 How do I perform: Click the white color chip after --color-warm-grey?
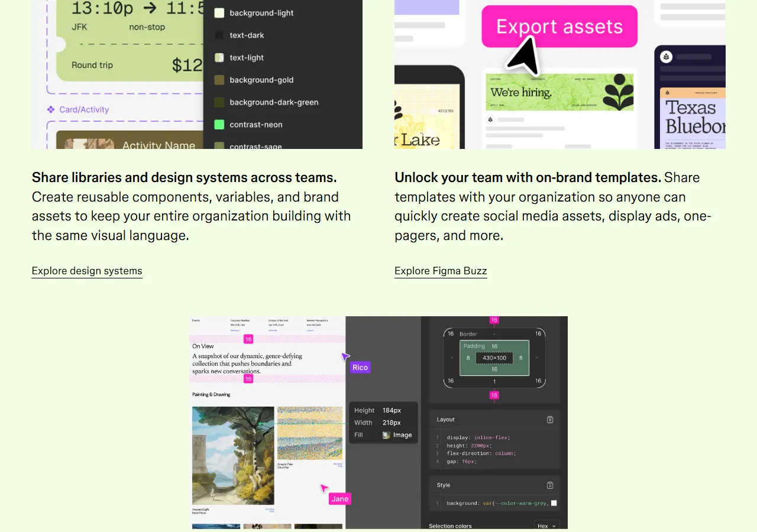point(554,503)
